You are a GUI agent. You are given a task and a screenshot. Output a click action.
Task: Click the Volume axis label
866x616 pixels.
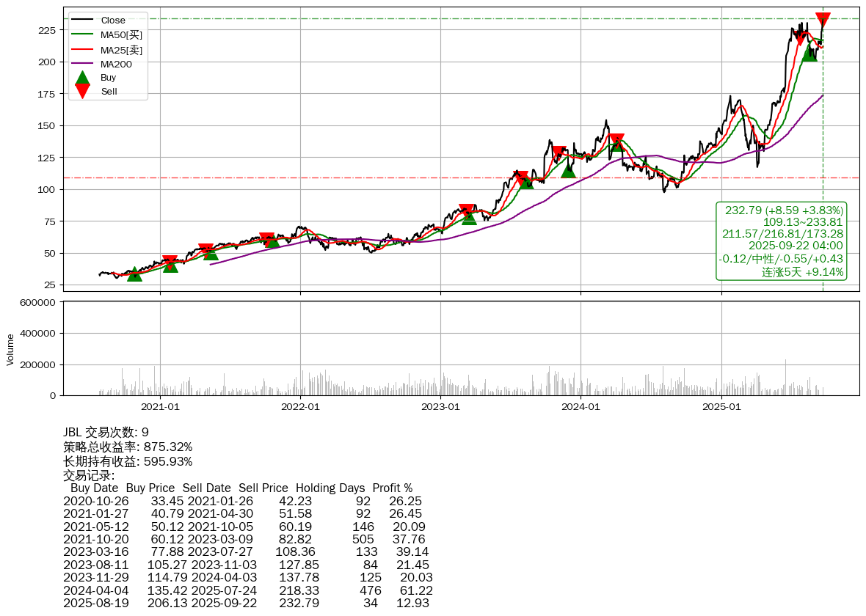click(x=10, y=349)
